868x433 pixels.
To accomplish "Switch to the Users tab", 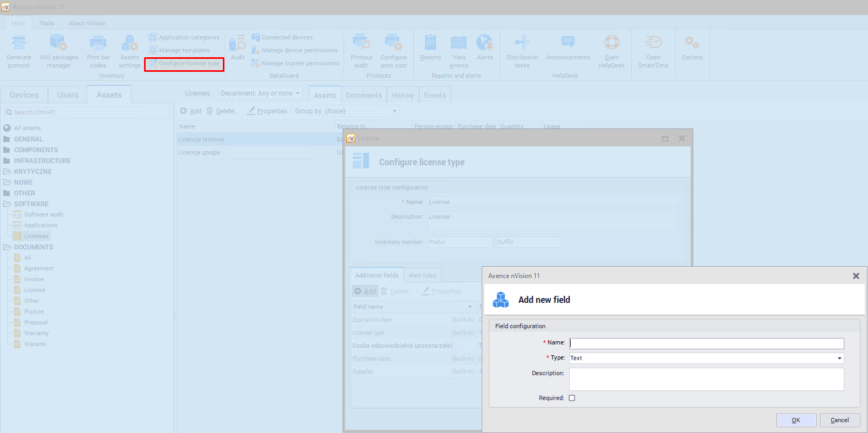I will (67, 95).
